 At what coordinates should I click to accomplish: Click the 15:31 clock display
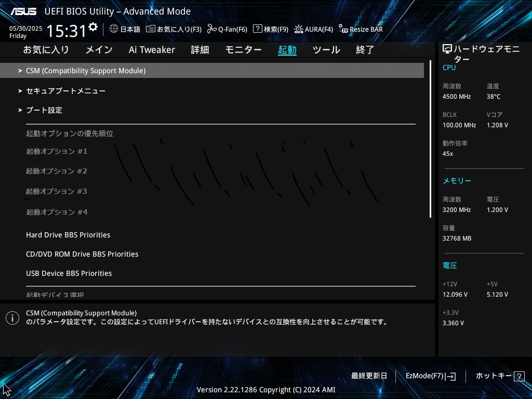coord(66,31)
